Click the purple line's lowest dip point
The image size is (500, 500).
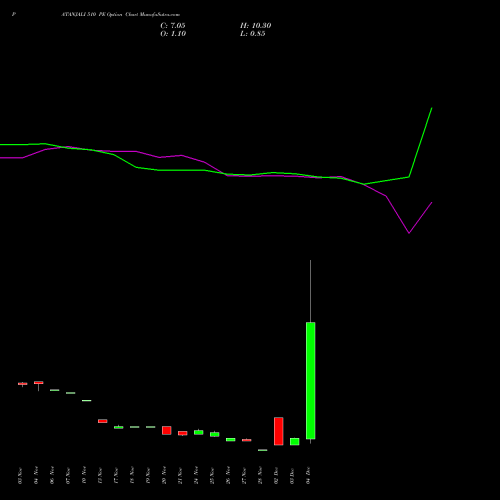[x=409, y=233]
